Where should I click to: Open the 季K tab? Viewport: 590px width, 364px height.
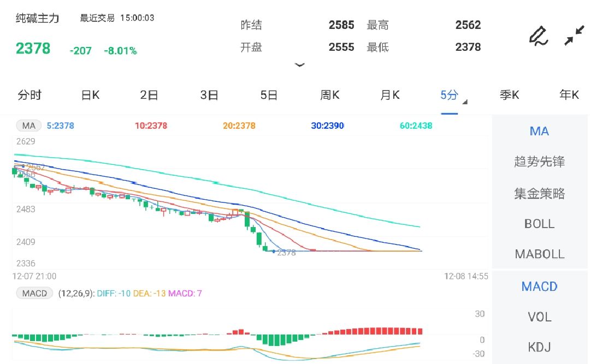510,95
